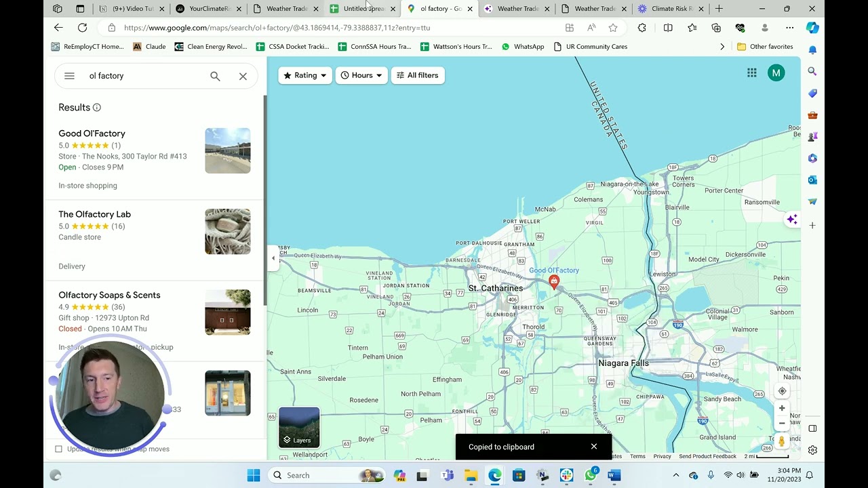Open Street View pegman
This screenshot has height=488, width=868.
(x=782, y=442)
